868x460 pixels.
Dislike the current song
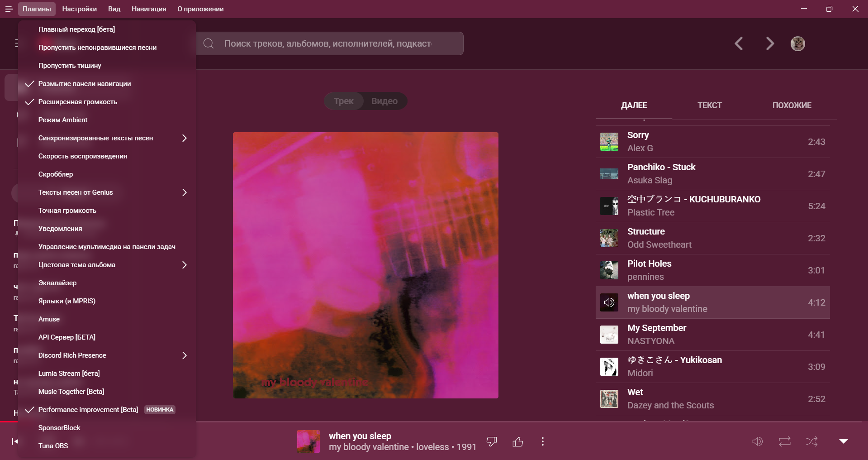[x=492, y=441]
